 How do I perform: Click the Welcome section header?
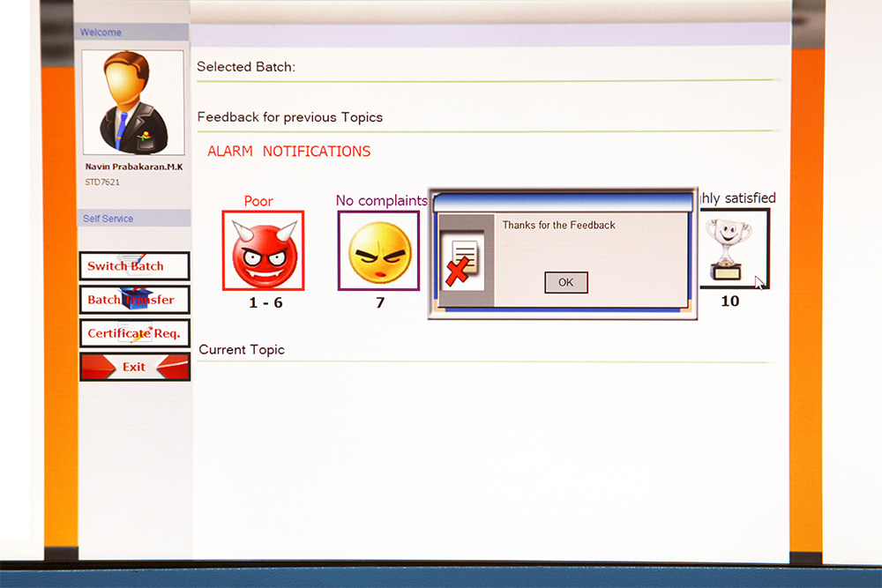pos(101,33)
